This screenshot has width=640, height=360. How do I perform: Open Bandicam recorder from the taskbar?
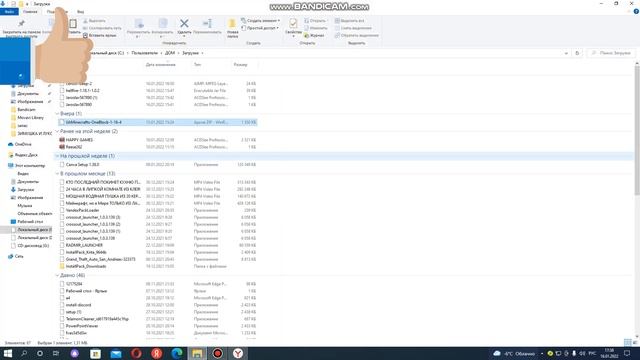tap(218, 353)
